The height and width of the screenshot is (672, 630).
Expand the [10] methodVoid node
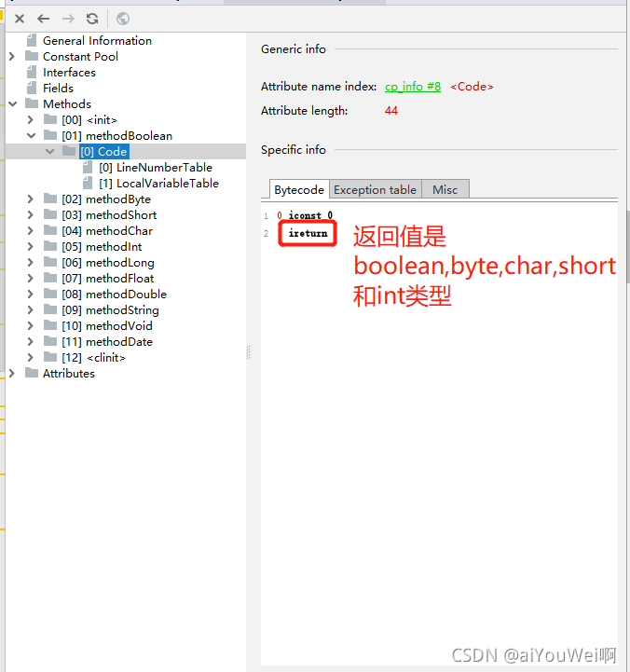31,326
